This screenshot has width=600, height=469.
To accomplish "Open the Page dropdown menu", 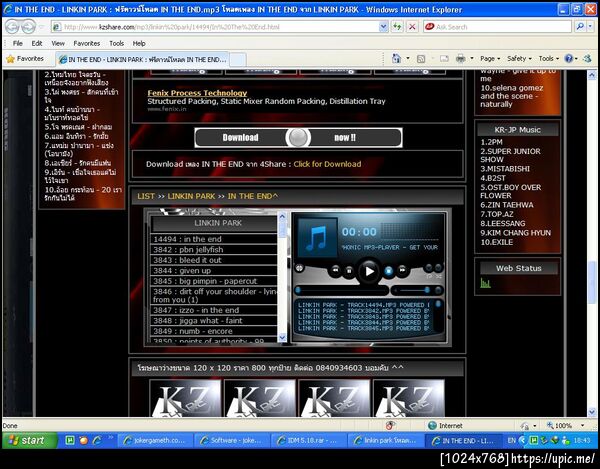I will [x=490, y=59].
